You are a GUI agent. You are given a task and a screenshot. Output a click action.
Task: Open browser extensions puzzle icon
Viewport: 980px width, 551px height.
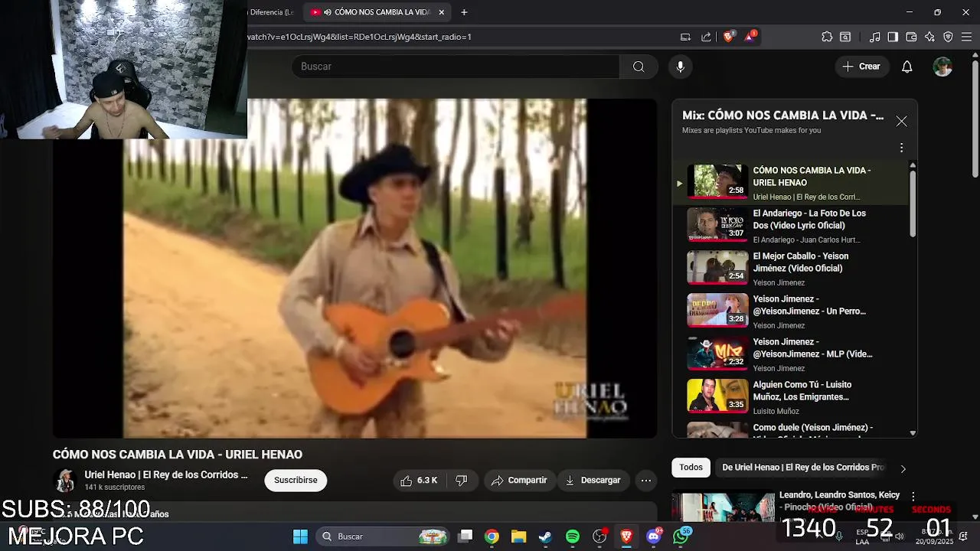pyautogui.click(x=827, y=37)
